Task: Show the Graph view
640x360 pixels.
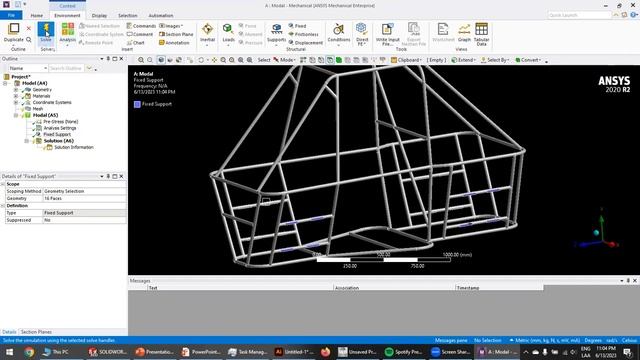Action: click(x=464, y=32)
